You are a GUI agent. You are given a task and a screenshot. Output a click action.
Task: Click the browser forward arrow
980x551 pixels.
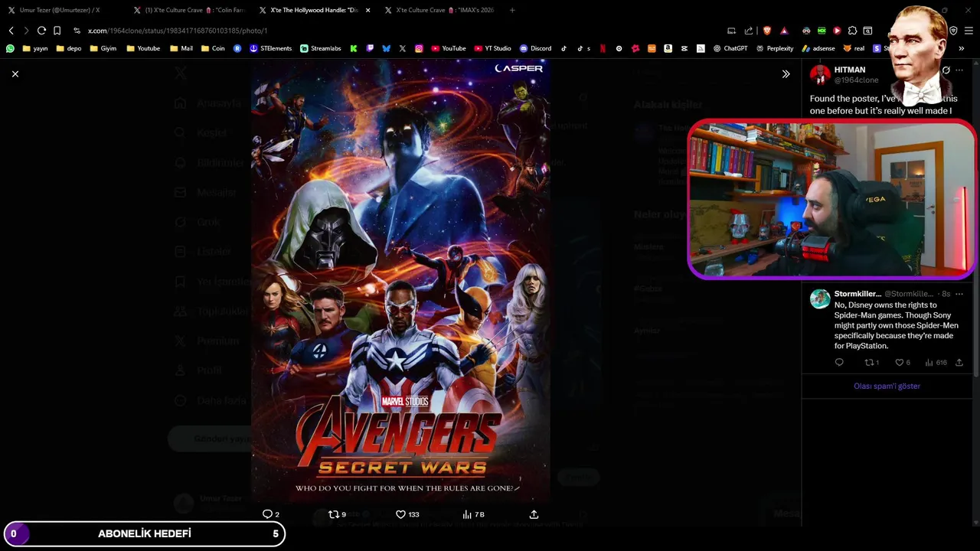26,31
